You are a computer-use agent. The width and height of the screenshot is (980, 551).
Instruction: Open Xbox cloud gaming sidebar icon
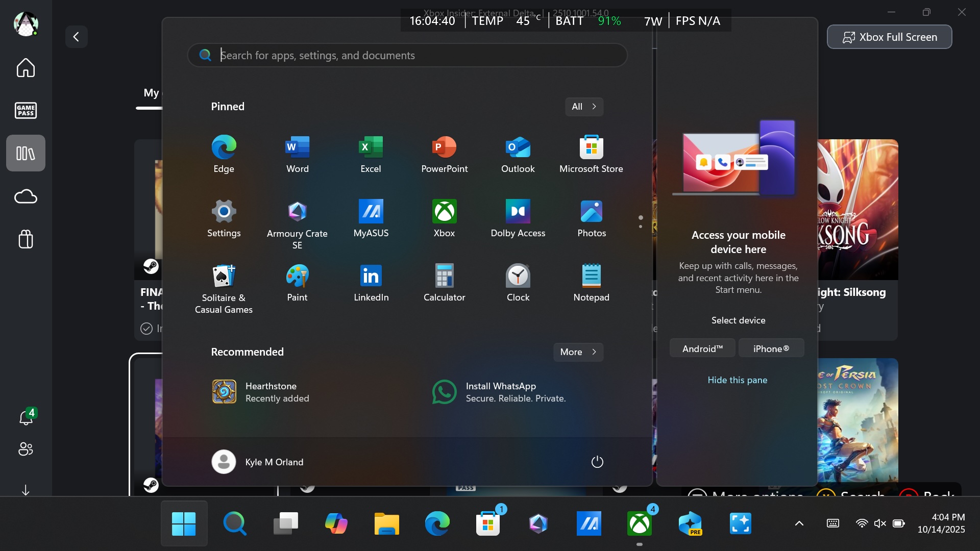click(x=26, y=196)
